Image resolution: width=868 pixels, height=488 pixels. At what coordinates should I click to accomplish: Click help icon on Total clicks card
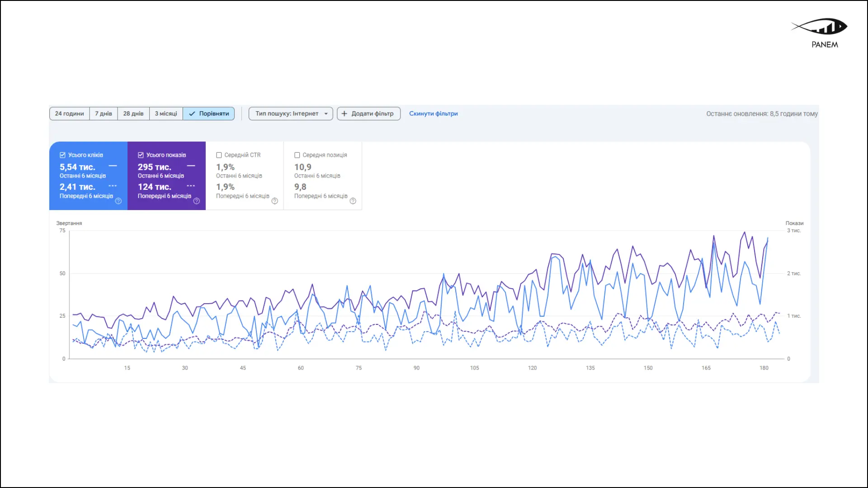[118, 201]
